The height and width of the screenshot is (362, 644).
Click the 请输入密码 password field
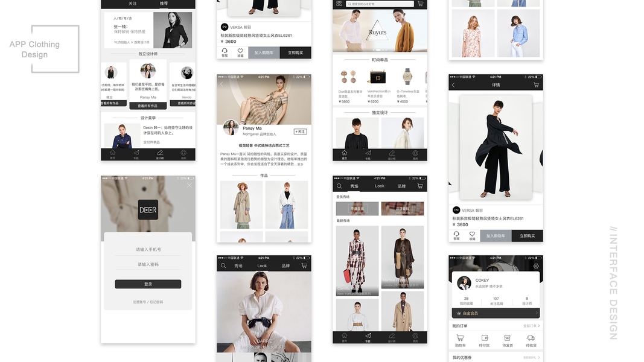coord(148,264)
